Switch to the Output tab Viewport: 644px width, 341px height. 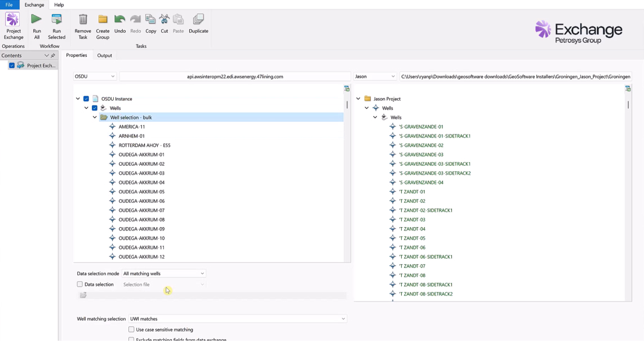pyautogui.click(x=104, y=55)
